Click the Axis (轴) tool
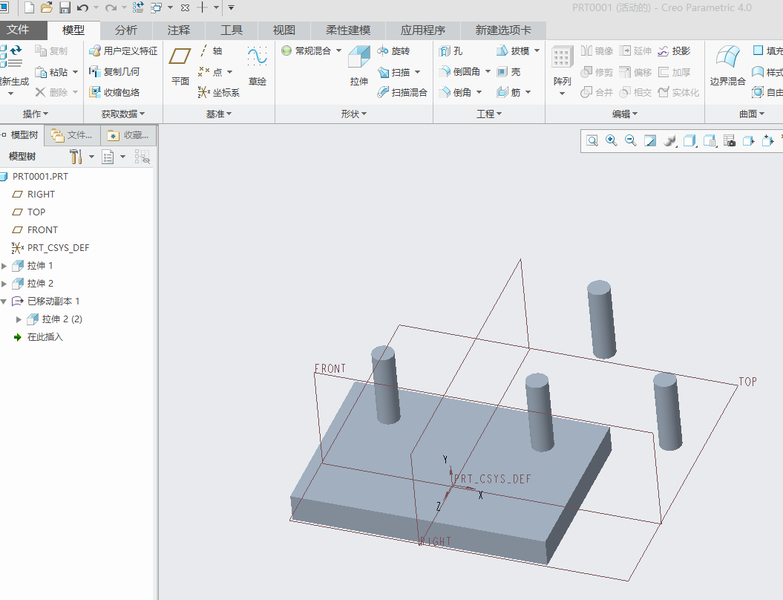Image resolution: width=783 pixels, height=600 pixels. (211, 51)
